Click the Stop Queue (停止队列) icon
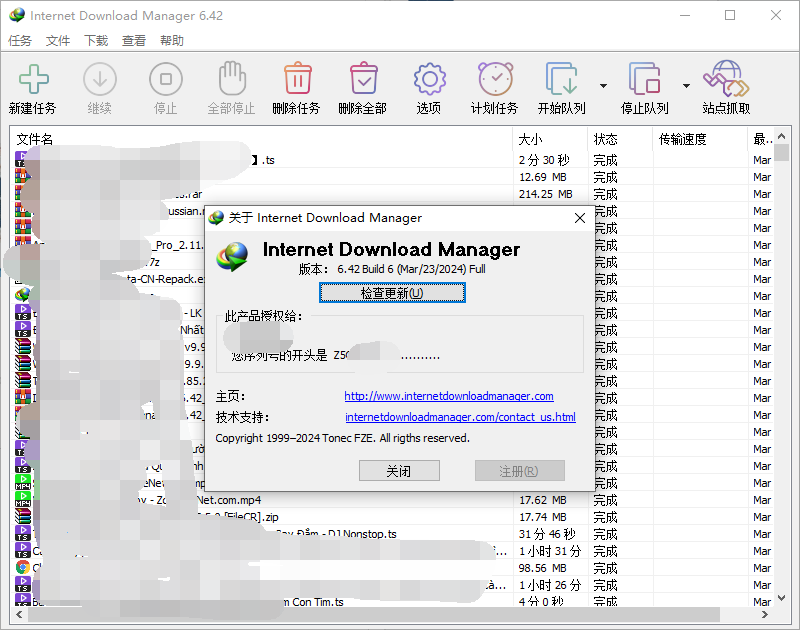Screen dimensions: 800x630 point(644,80)
